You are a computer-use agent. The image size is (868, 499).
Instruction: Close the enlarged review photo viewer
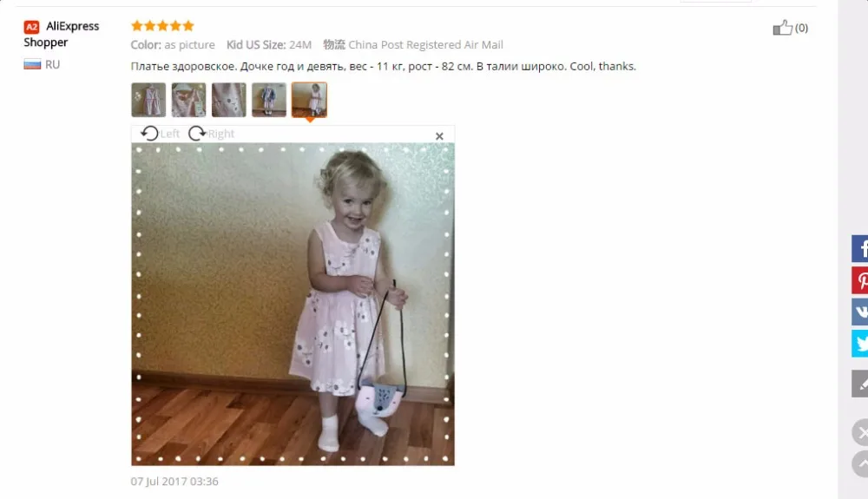(439, 136)
